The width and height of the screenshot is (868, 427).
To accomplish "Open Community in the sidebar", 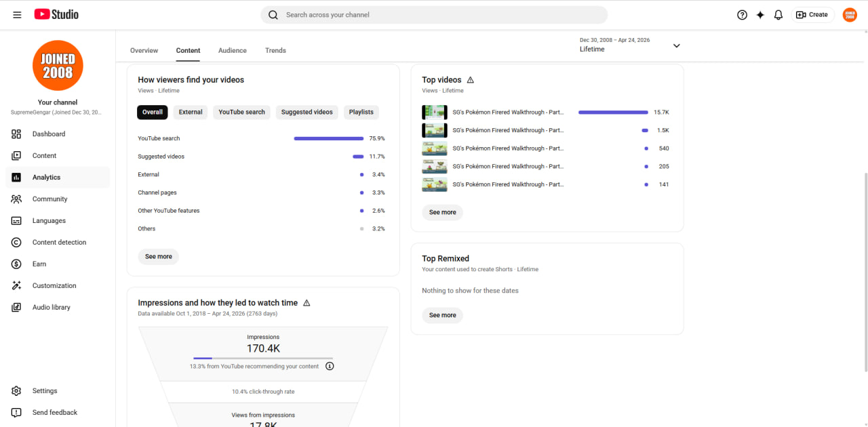I will point(58,199).
